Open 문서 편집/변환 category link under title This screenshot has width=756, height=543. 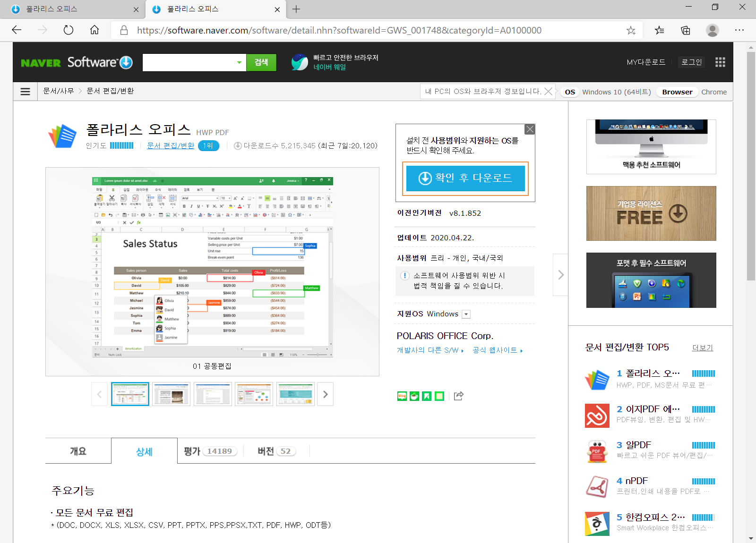[171, 145]
